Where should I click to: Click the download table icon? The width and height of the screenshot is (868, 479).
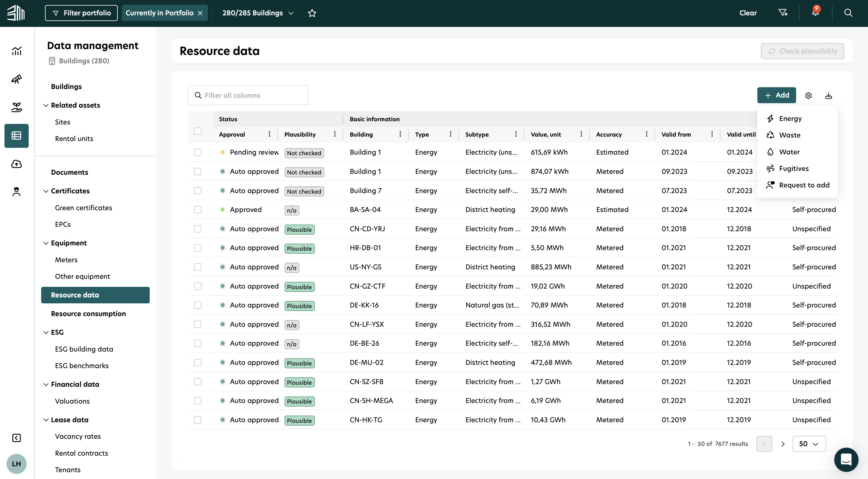pyautogui.click(x=829, y=95)
